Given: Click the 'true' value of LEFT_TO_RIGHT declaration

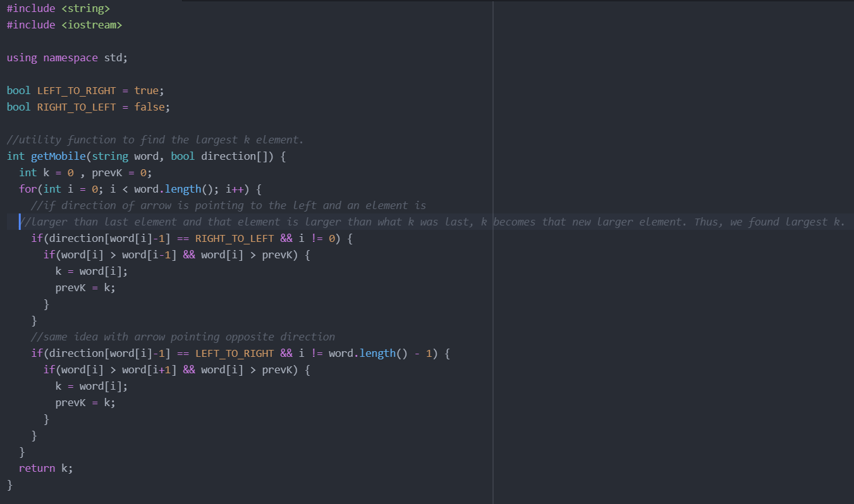Looking at the screenshot, I should point(147,91).
